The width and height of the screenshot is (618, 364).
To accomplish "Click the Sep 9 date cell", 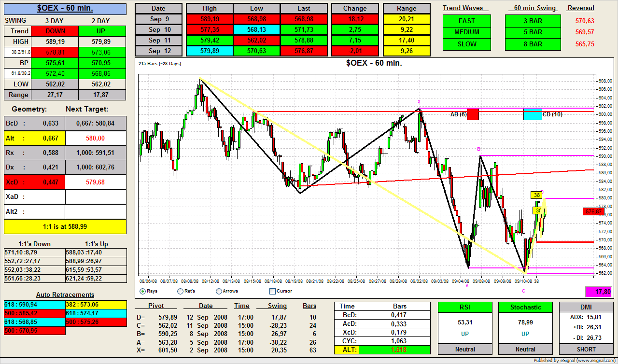I will coord(158,19).
